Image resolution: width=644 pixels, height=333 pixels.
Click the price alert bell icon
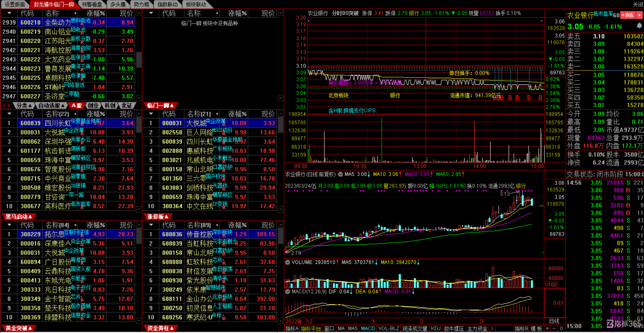639,26
